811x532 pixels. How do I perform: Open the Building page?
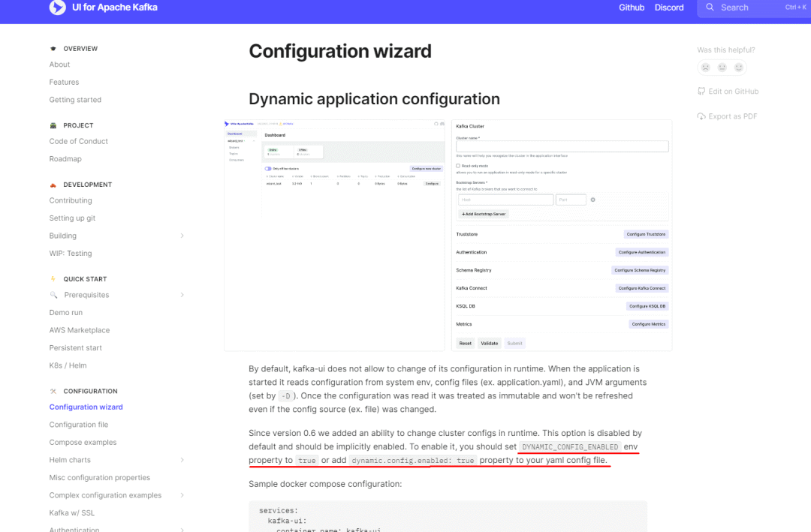[x=62, y=236]
